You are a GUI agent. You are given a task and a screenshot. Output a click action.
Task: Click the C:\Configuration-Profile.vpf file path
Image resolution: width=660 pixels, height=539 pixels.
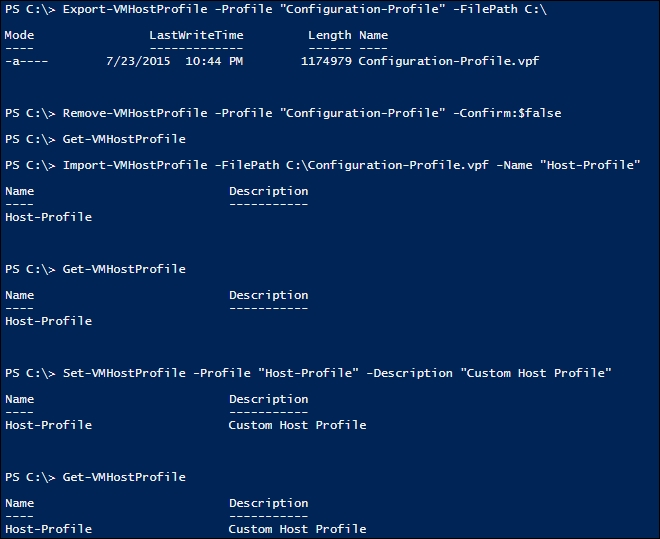(x=388, y=165)
